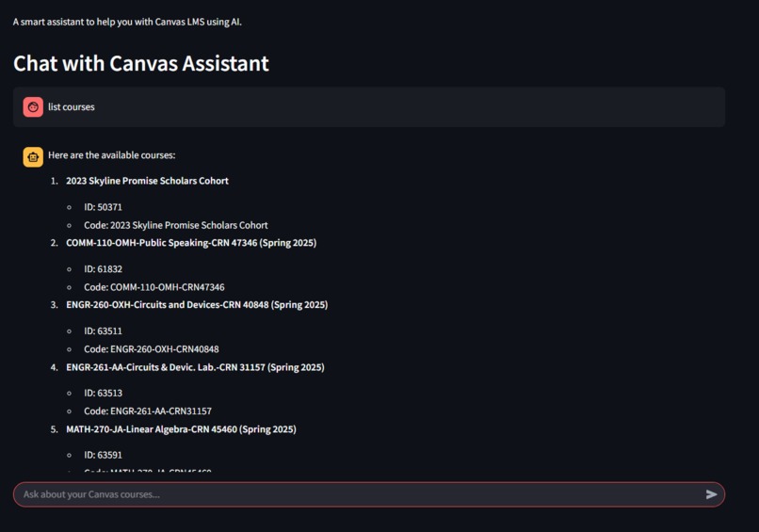759x532 pixels.
Task: Click the robot assistant avatar icon
Action: (x=33, y=157)
